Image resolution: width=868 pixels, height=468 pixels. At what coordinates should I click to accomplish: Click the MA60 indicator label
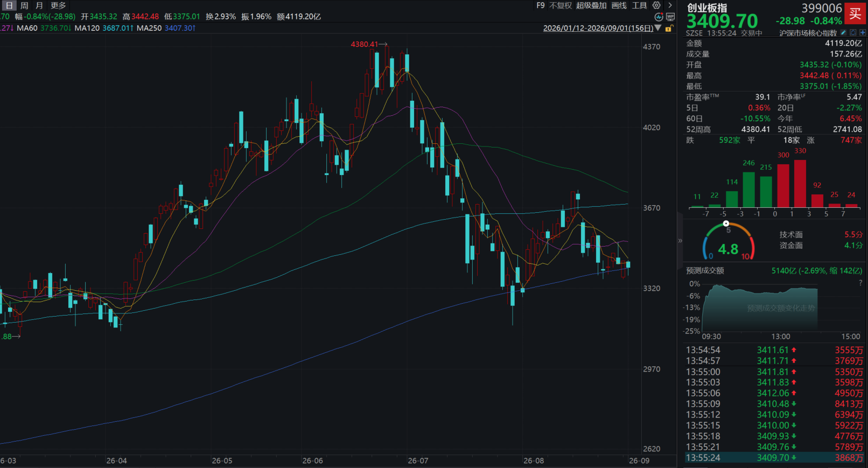point(27,28)
